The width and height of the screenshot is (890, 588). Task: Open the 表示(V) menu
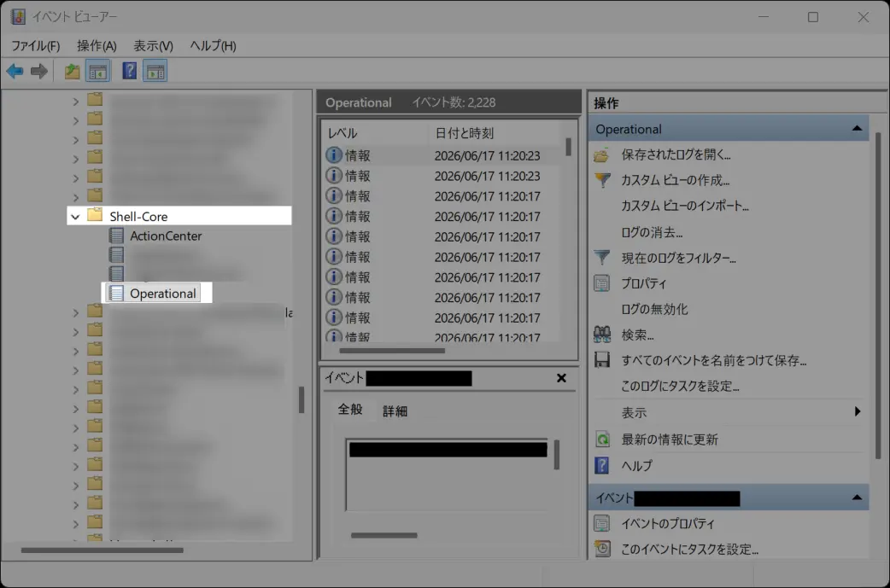coord(153,46)
